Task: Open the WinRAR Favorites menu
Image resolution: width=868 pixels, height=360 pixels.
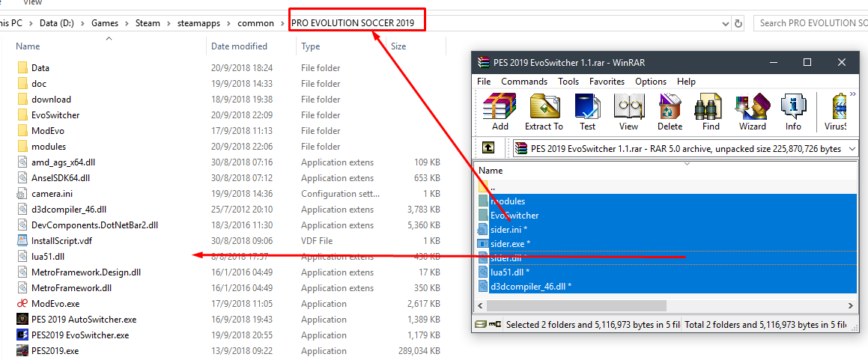Action: click(607, 82)
